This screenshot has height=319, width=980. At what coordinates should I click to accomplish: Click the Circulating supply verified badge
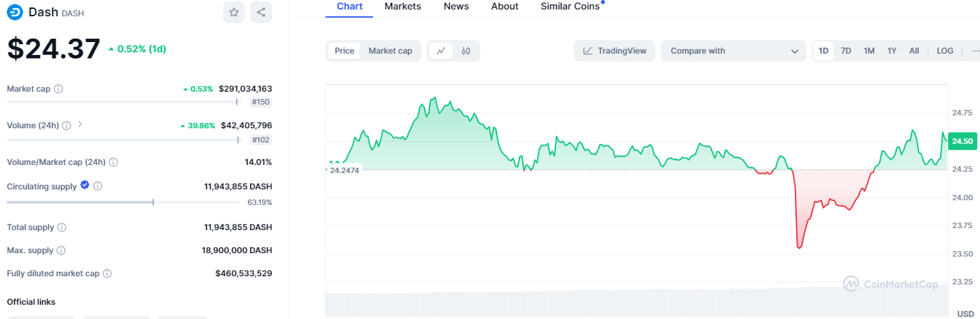(x=85, y=185)
